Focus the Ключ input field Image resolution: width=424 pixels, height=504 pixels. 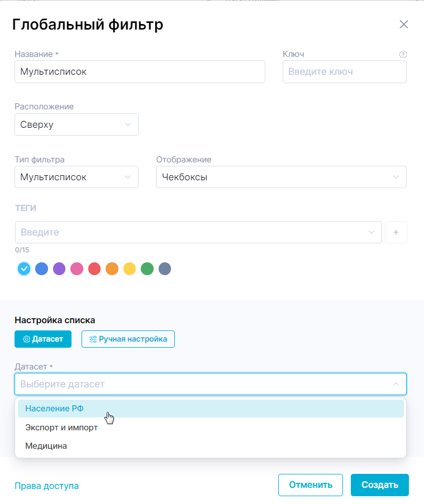(x=344, y=72)
